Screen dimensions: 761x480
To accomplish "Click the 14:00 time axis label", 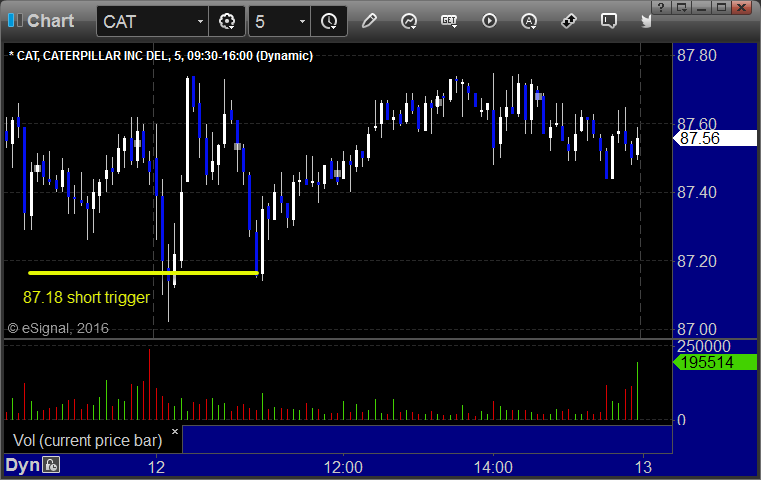I will [493, 467].
